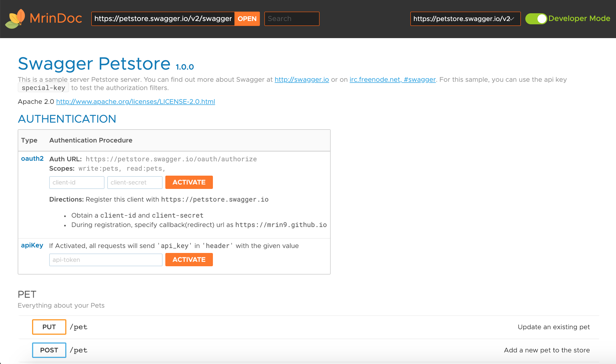
Task: Activate the apiKey authentication
Action: click(x=189, y=260)
